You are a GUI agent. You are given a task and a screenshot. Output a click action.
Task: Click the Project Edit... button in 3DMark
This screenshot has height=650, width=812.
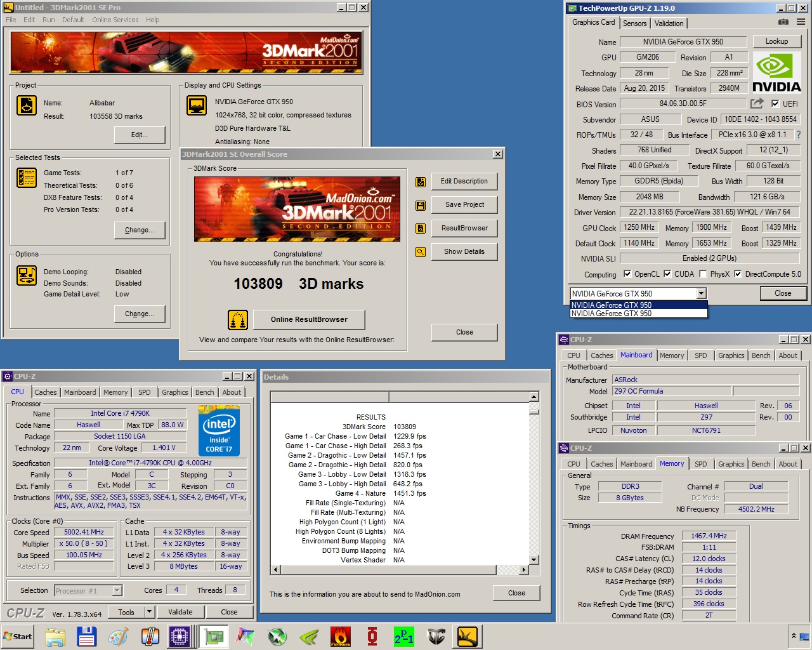click(x=140, y=135)
